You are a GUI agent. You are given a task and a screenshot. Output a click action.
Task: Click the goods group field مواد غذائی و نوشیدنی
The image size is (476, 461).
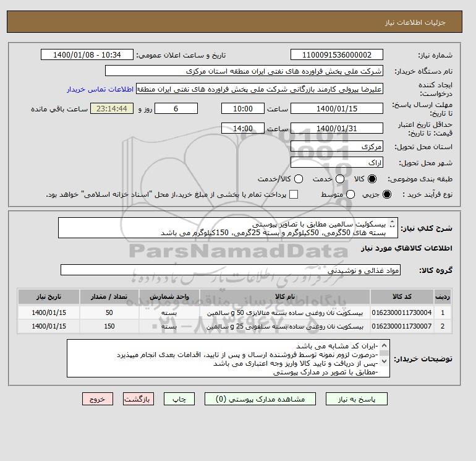point(231,270)
